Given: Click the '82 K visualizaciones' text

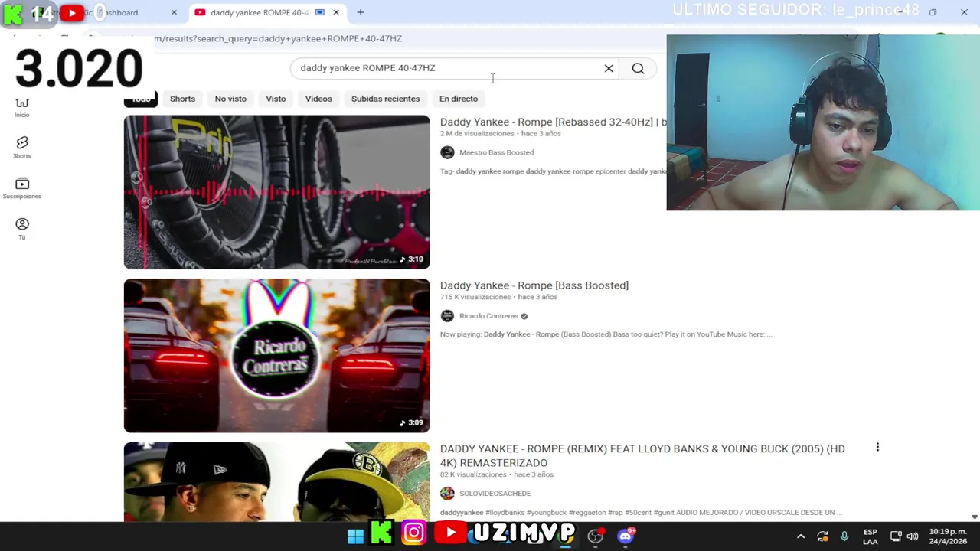Looking at the screenshot, I should [x=473, y=474].
